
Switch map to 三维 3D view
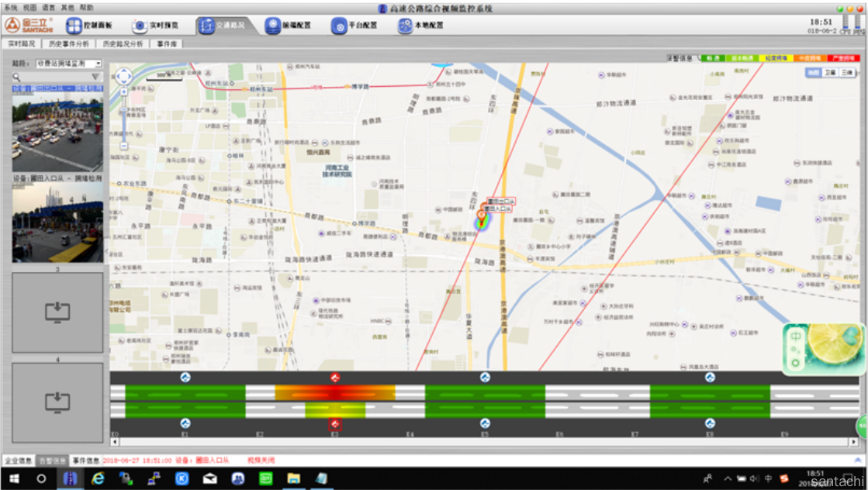pos(847,72)
